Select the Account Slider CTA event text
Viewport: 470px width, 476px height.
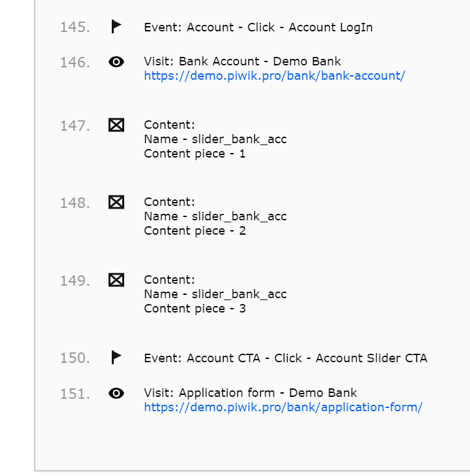click(x=286, y=358)
